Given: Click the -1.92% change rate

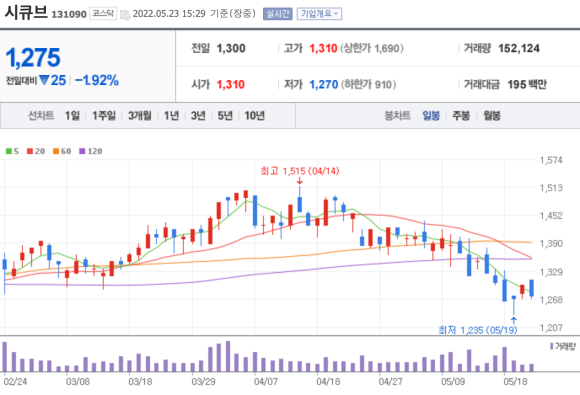Looking at the screenshot, I should tap(97, 80).
